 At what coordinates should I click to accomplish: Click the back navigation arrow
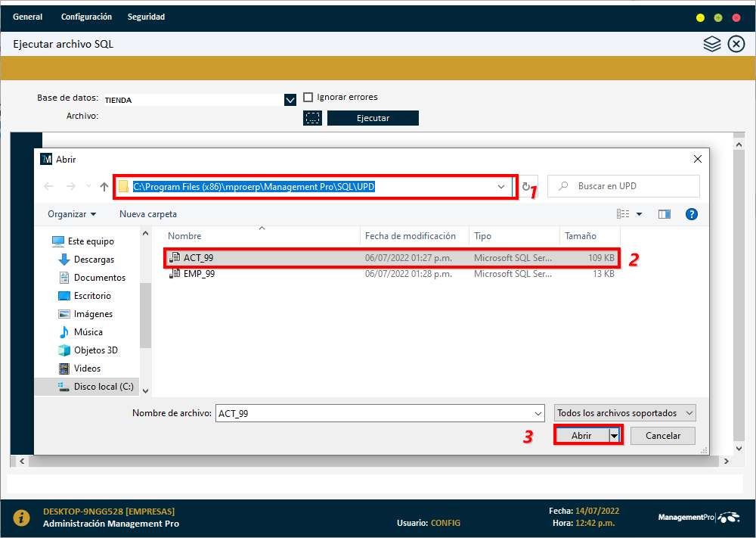[48, 186]
